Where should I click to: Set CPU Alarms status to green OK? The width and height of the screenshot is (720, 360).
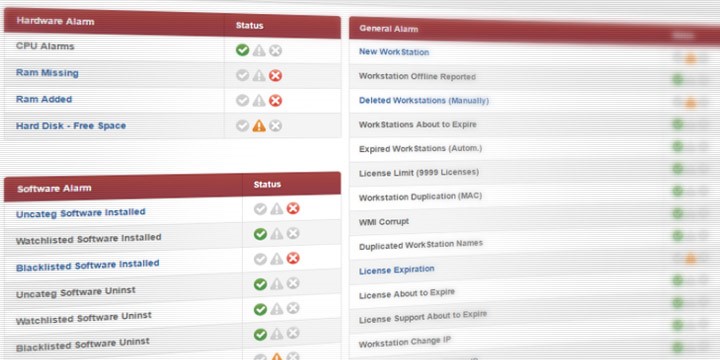pos(242,50)
